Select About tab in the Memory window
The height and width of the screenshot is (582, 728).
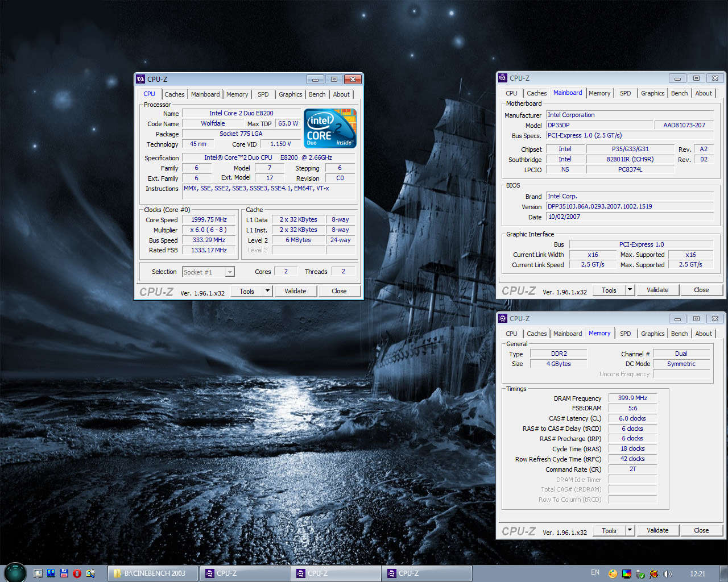click(704, 334)
